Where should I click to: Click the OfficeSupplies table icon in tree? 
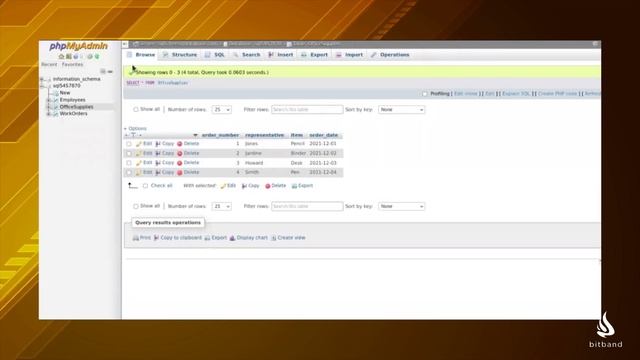(56, 107)
